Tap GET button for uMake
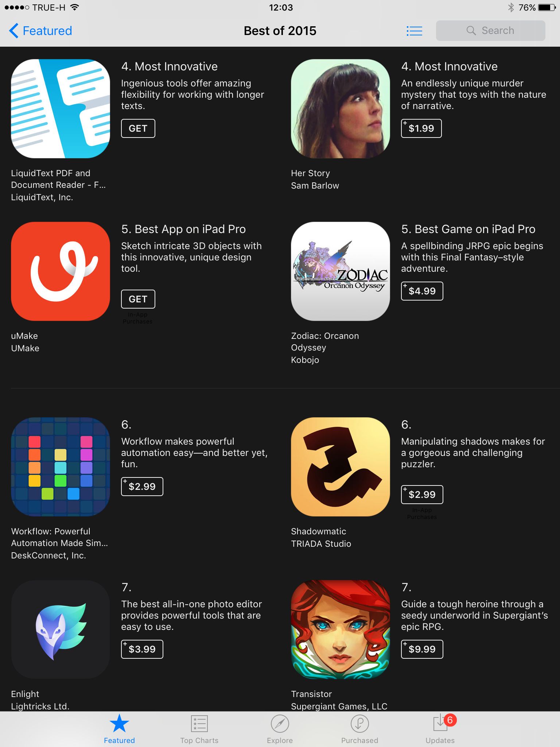Image resolution: width=560 pixels, height=747 pixels. point(138,299)
